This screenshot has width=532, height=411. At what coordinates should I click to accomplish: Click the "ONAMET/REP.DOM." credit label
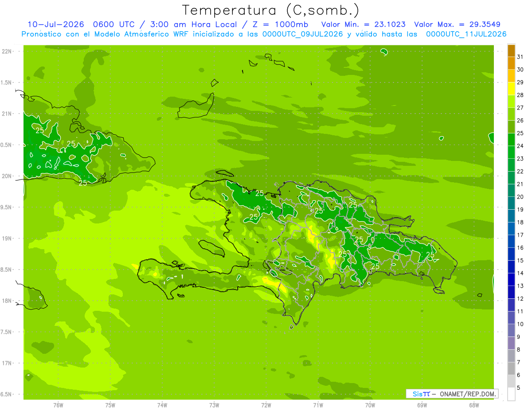468,394
